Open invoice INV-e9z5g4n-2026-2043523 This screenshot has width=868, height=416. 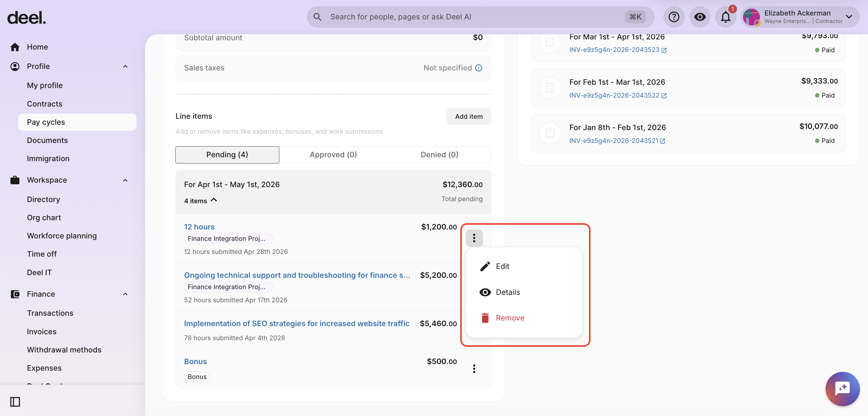click(614, 50)
